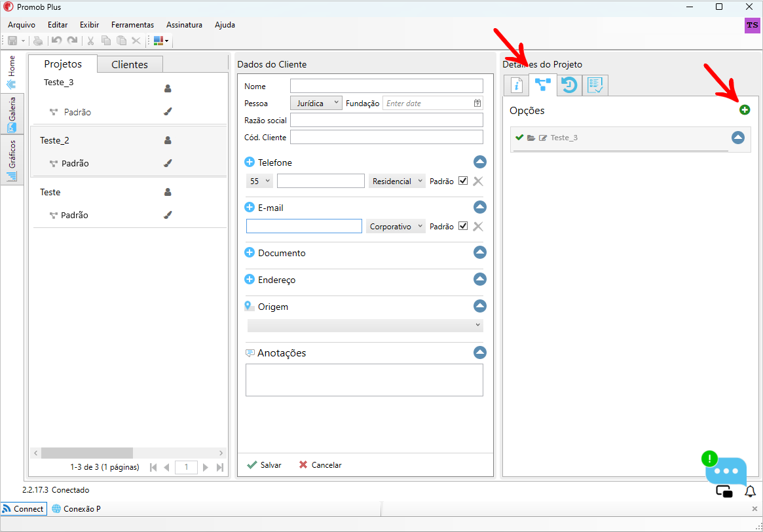Add a new Endereço entry
The image size is (763, 532).
(x=250, y=279)
